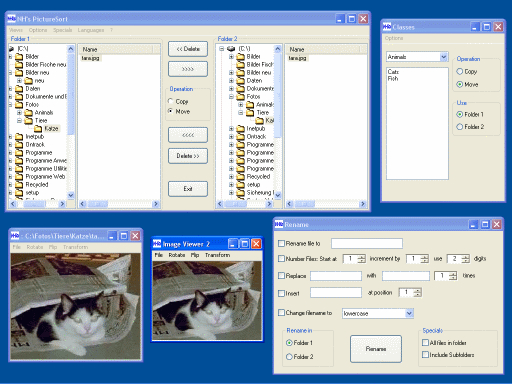Click the large Rename button
This screenshot has height=384, width=512.
click(376, 349)
